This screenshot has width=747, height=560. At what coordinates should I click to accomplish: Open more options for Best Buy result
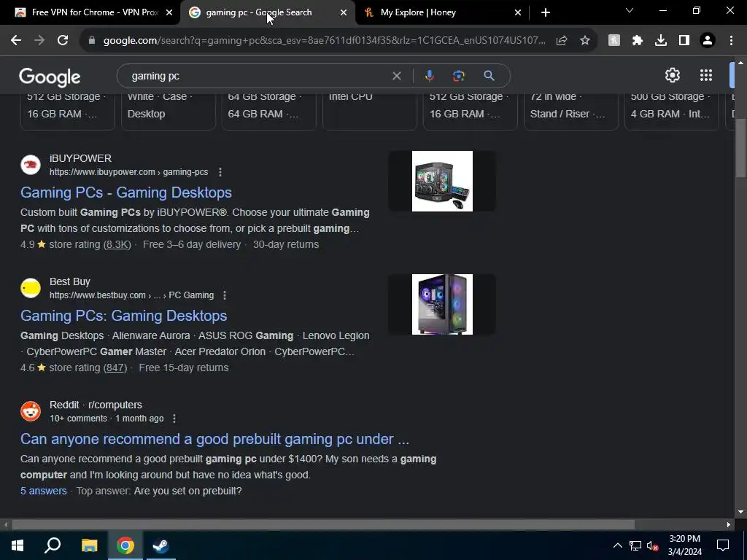pyautogui.click(x=225, y=295)
